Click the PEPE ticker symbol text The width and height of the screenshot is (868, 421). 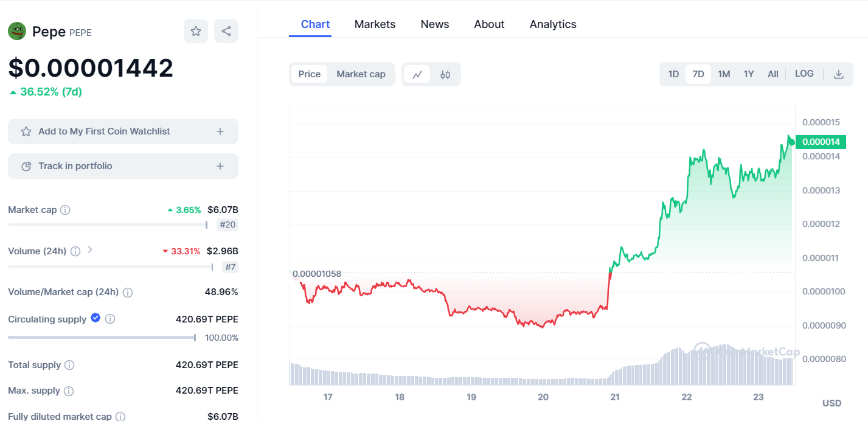point(80,33)
